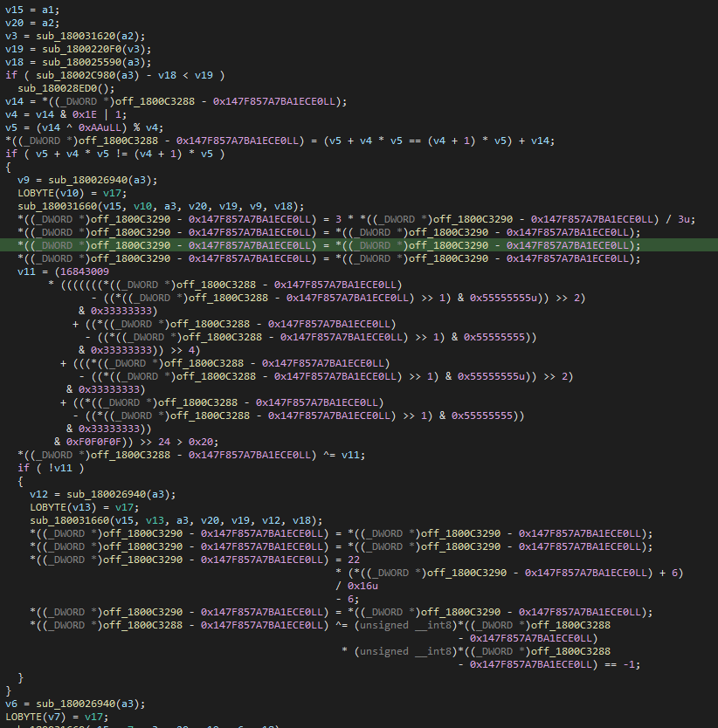
Task: Select the function call sub_180031620
Action: point(77,36)
